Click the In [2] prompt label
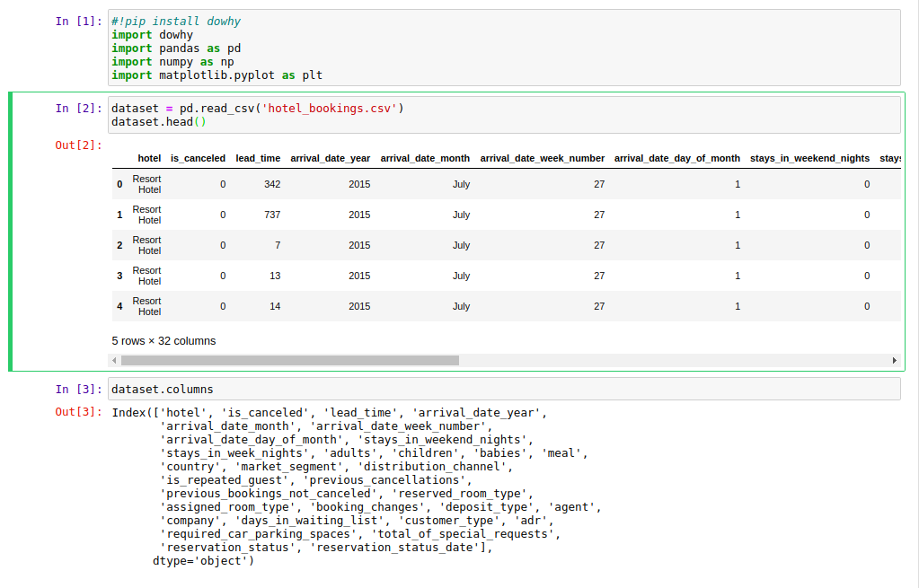 78,109
